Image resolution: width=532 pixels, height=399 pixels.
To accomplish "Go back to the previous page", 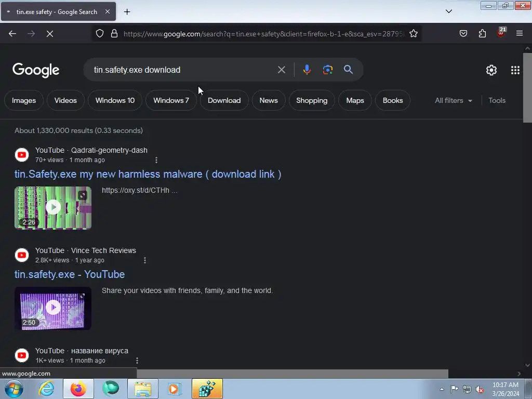I will 12,34.
